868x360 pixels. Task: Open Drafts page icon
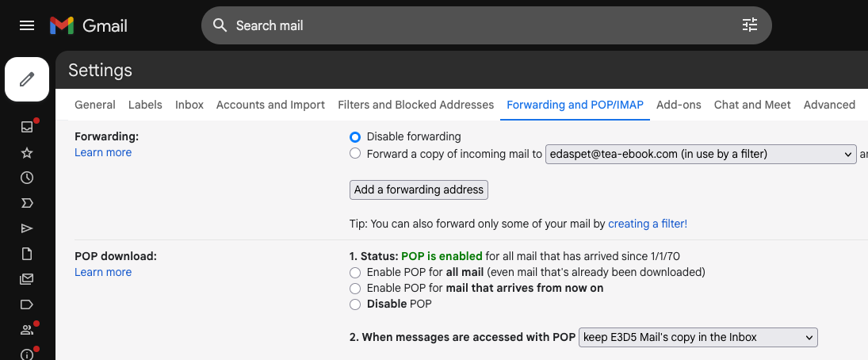coord(27,254)
